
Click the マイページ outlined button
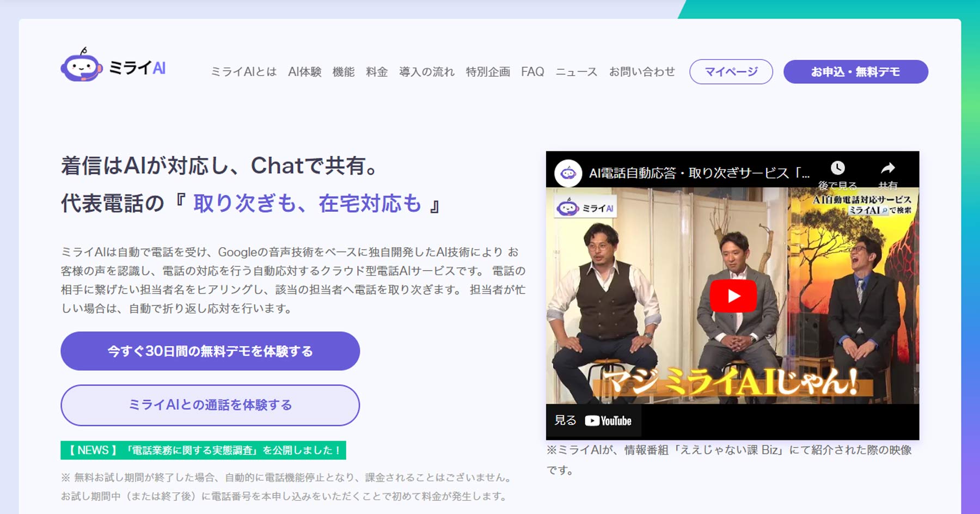731,72
